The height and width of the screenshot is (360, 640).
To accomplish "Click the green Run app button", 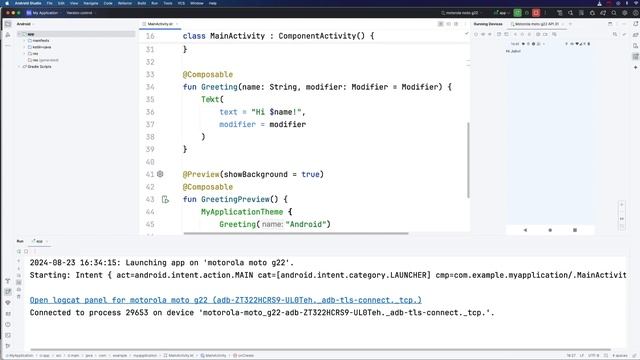I will click(x=517, y=13).
